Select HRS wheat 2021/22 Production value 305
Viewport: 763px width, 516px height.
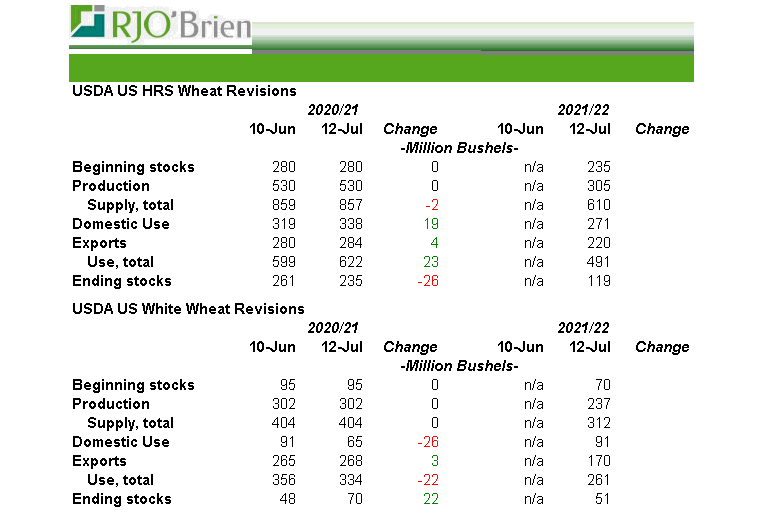(x=598, y=186)
